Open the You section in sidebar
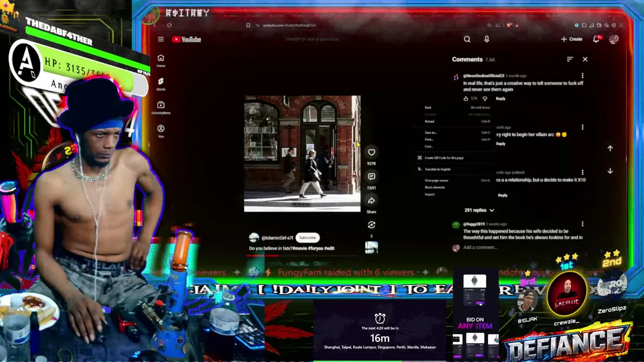Screen dimensions: 644x362 (160, 130)
